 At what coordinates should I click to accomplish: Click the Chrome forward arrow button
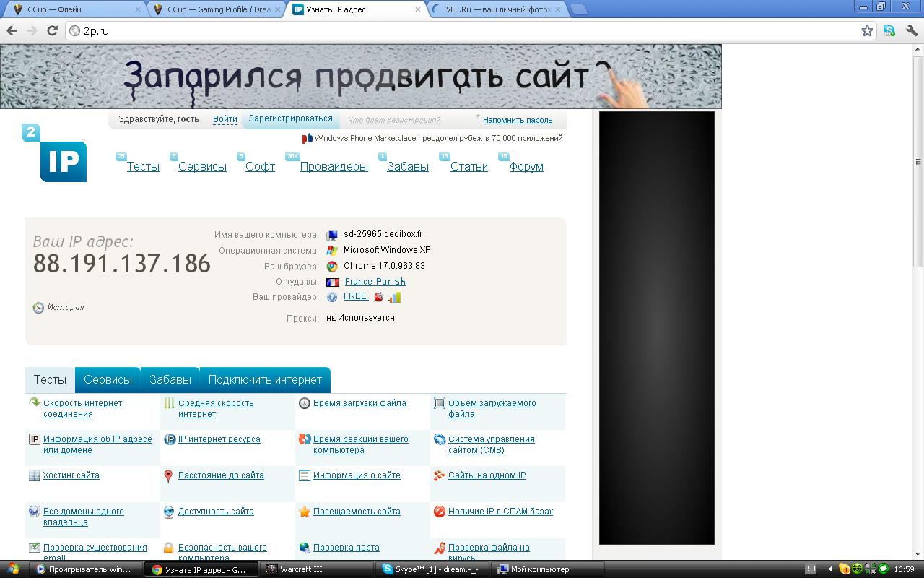pos(32,30)
